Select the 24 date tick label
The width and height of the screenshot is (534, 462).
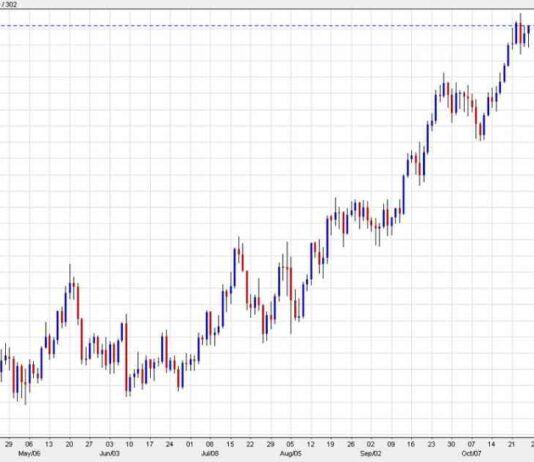[x=169, y=444]
